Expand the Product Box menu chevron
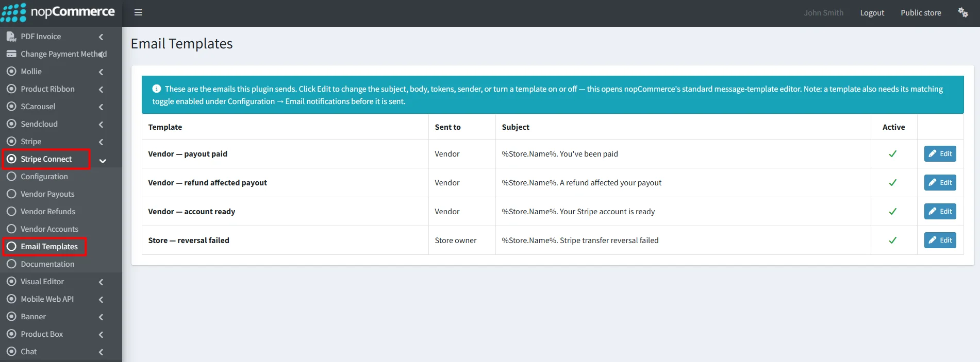980x362 pixels. (101, 335)
